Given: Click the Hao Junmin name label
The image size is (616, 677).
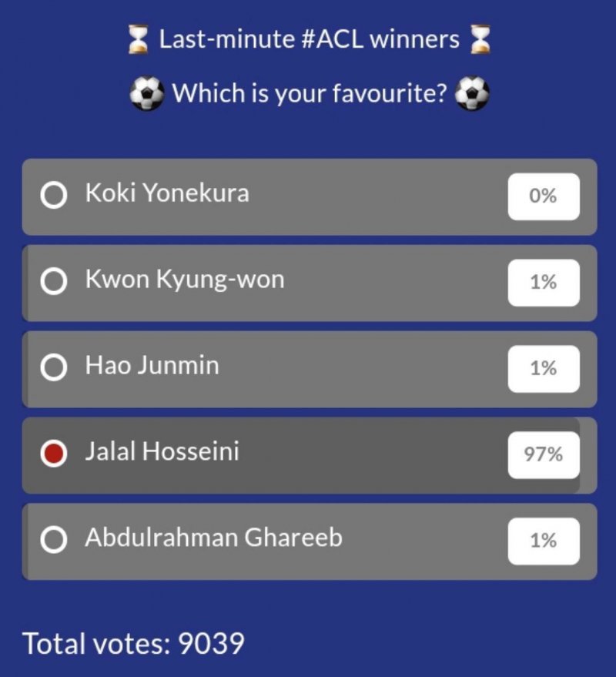Looking at the screenshot, I should coord(152,365).
